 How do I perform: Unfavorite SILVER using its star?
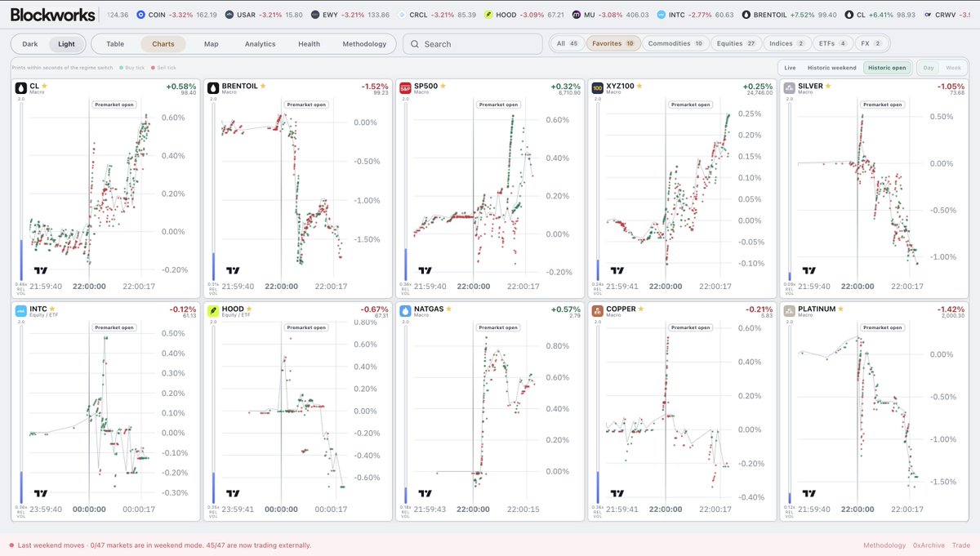[828, 85]
